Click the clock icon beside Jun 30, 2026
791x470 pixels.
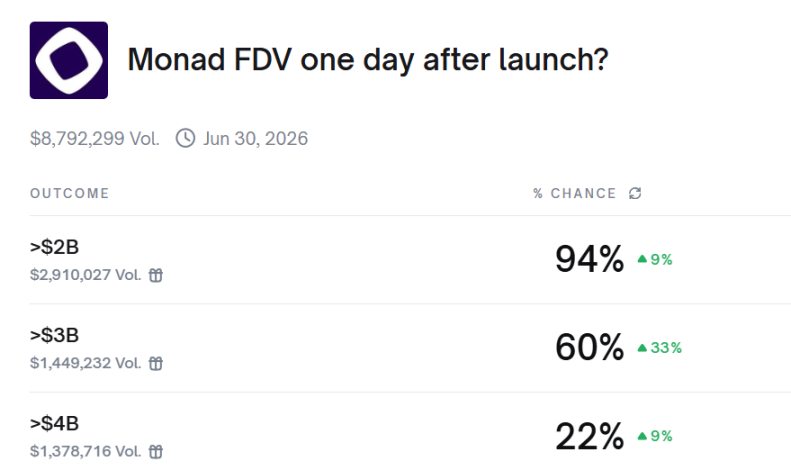coord(185,138)
